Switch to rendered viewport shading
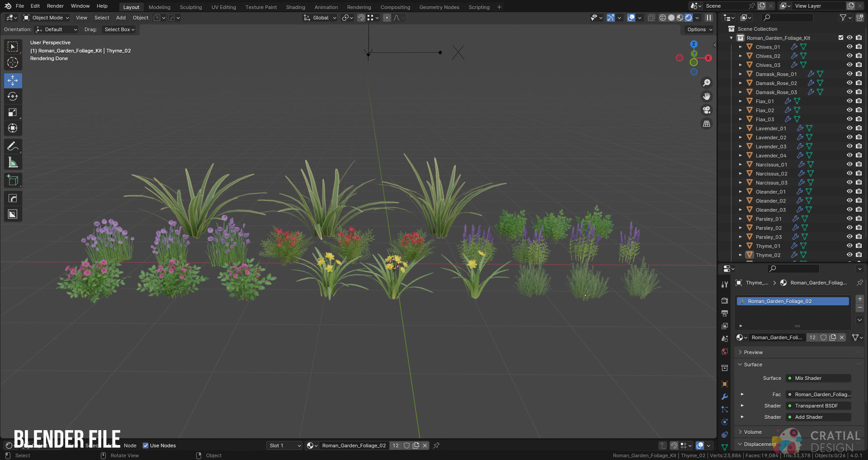Image resolution: width=868 pixels, height=460 pixels. (x=689, y=18)
